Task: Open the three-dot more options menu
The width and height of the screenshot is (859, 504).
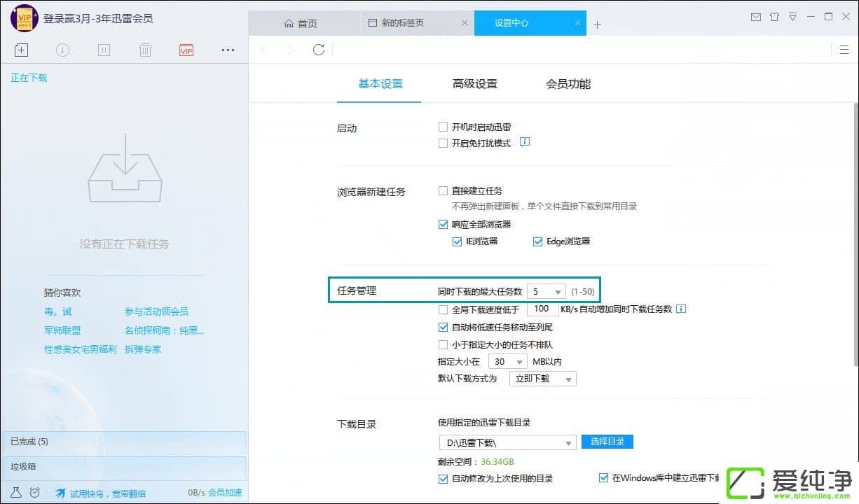Action: pyautogui.click(x=228, y=50)
